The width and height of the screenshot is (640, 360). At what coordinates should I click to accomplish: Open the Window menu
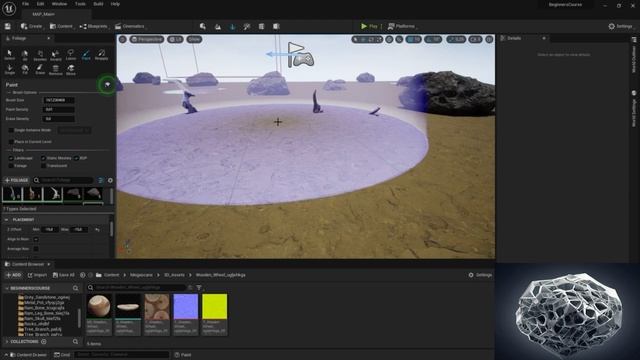tap(60, 4)
